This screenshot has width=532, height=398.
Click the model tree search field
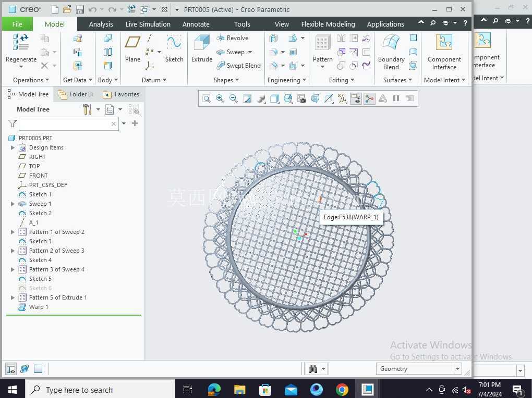click(x=68, y=124)
